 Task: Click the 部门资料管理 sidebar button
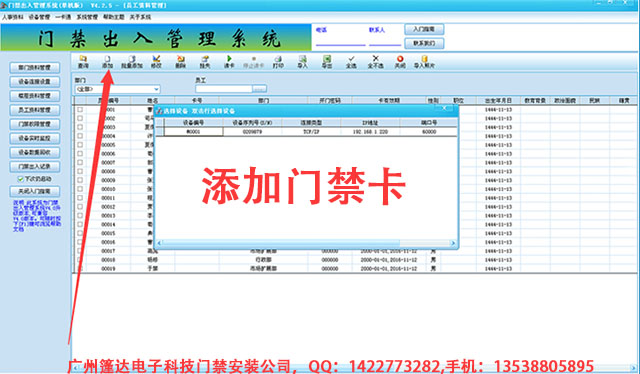click(x=35, y=67)
